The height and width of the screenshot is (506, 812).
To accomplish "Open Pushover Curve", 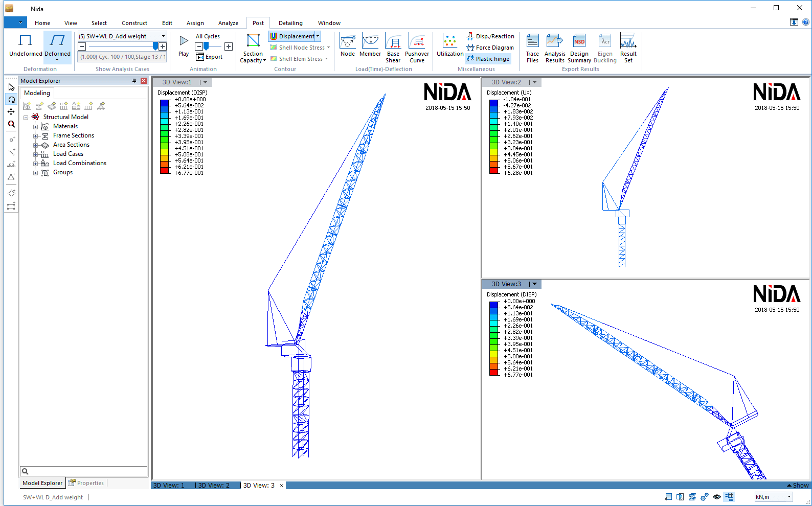I will point(417,49).
